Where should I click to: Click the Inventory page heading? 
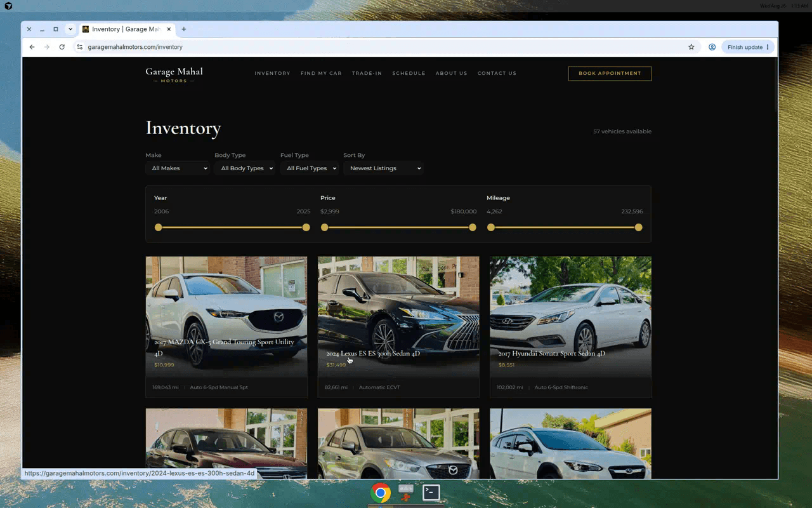tap(183, 128)
